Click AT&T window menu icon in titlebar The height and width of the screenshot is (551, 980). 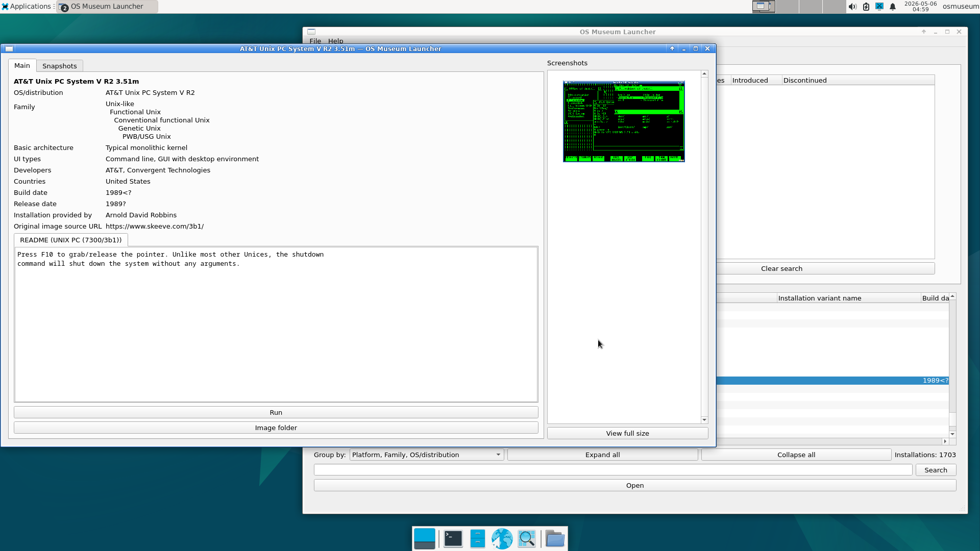click(x=9, y=49)
